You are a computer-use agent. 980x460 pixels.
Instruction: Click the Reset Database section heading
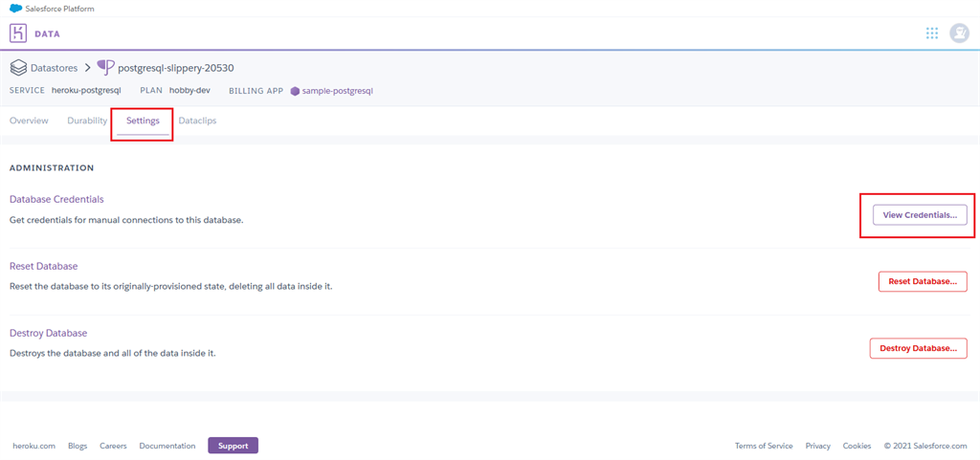[44, 266]
